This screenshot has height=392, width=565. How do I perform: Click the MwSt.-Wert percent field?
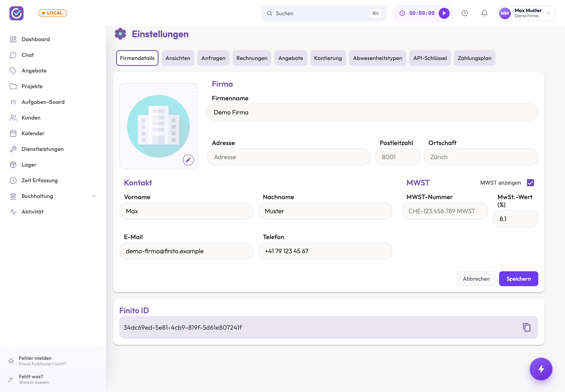(x=516, y=219)
